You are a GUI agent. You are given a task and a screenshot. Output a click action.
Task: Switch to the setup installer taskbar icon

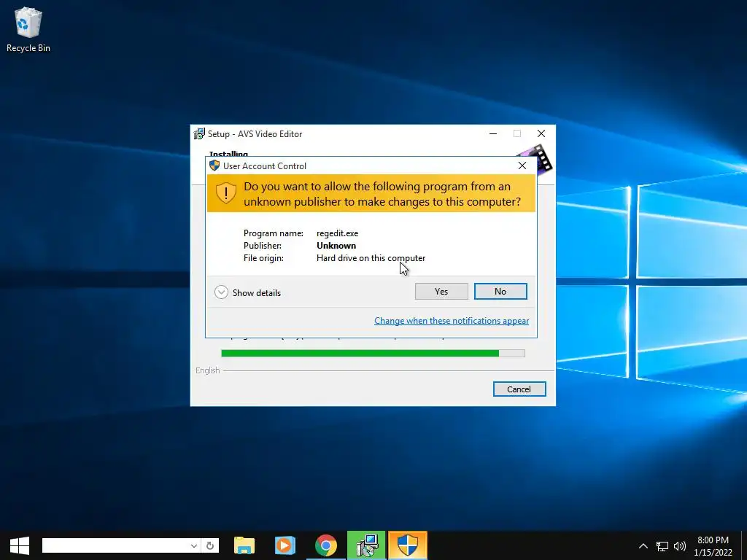(366, 545)
